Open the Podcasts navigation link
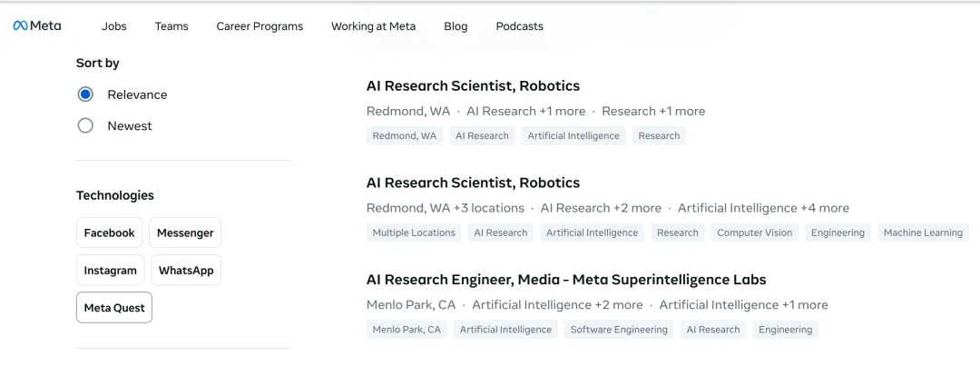Image resolution: width=980 pixels, height=366 pixels. coord(520,26)
